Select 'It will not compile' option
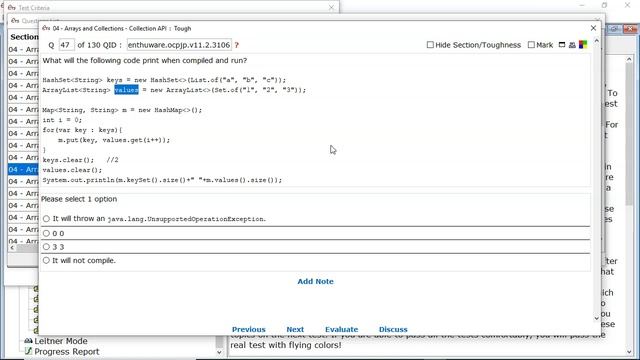Viewport: 640px width, 360px height. (x=46, y=260)
